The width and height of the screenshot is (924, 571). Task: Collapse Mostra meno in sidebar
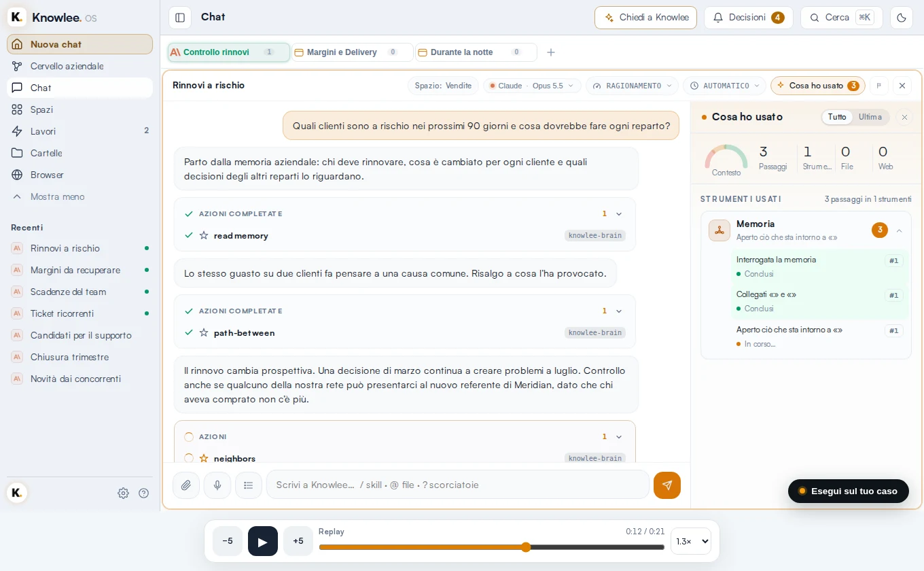point(79,196)
